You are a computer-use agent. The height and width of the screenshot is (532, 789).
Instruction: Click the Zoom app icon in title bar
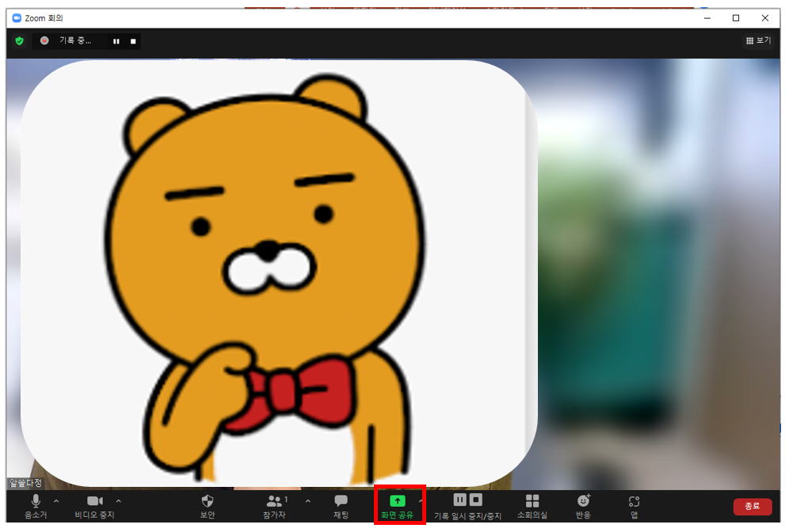tap(17, 18)
